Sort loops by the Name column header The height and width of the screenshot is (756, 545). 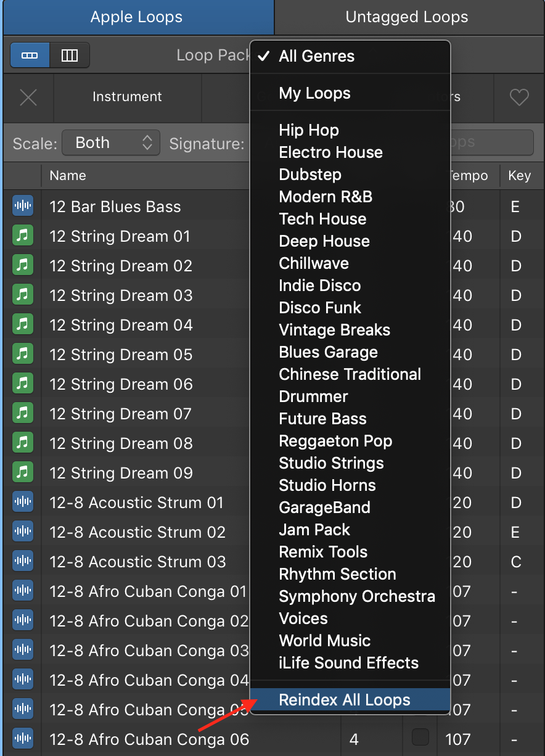(x=68, y=176)
